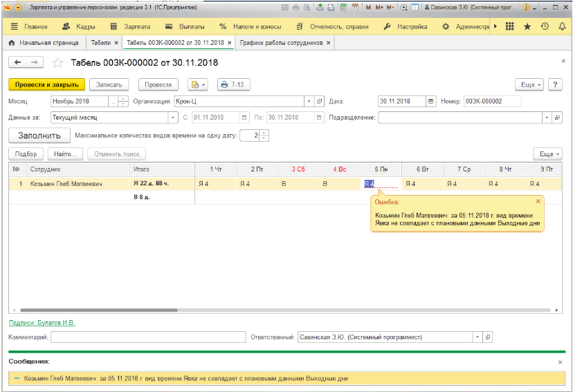This screenshot has width=573, height=392.
Task: Open history clock icon in top panel
Action: pos(544,27)
